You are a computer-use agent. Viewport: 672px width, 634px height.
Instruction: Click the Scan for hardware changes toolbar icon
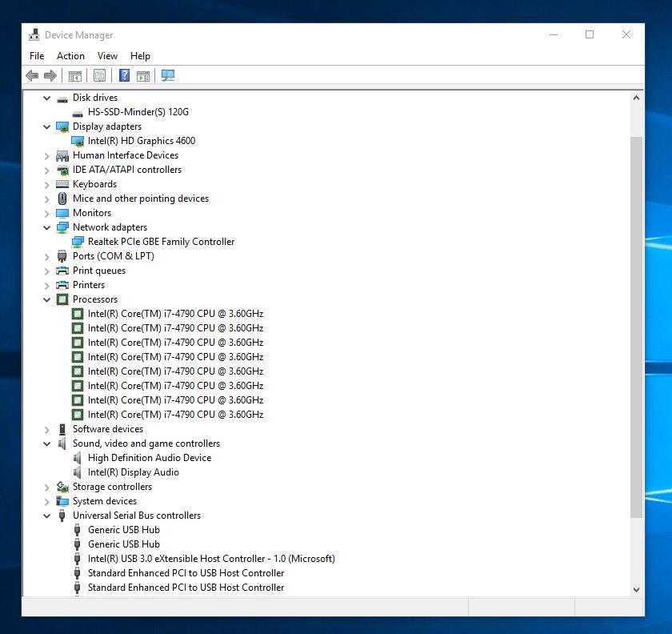168,76
